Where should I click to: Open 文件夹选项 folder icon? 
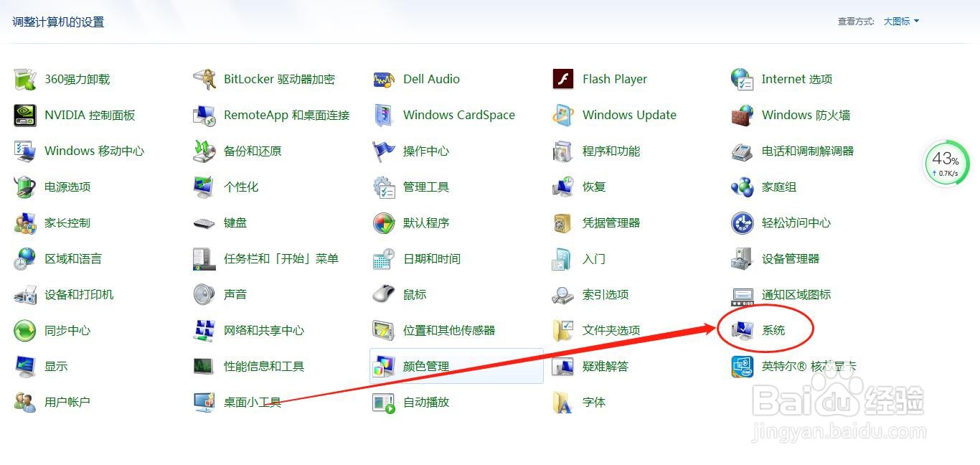tap(563, 330)
